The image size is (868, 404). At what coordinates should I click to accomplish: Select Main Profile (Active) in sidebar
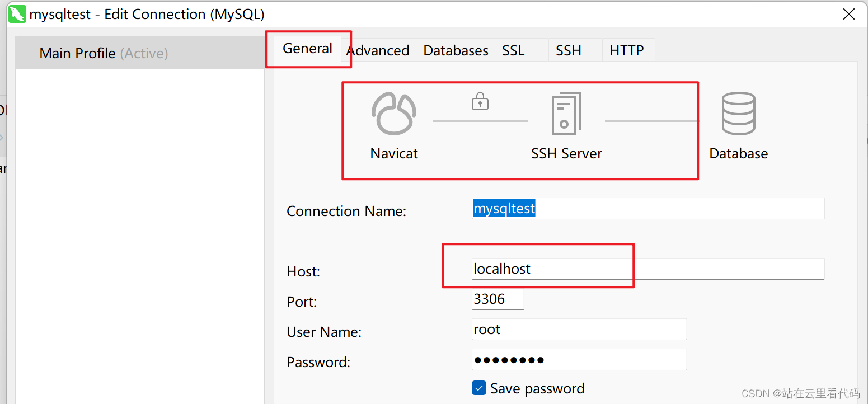point(140,53)
